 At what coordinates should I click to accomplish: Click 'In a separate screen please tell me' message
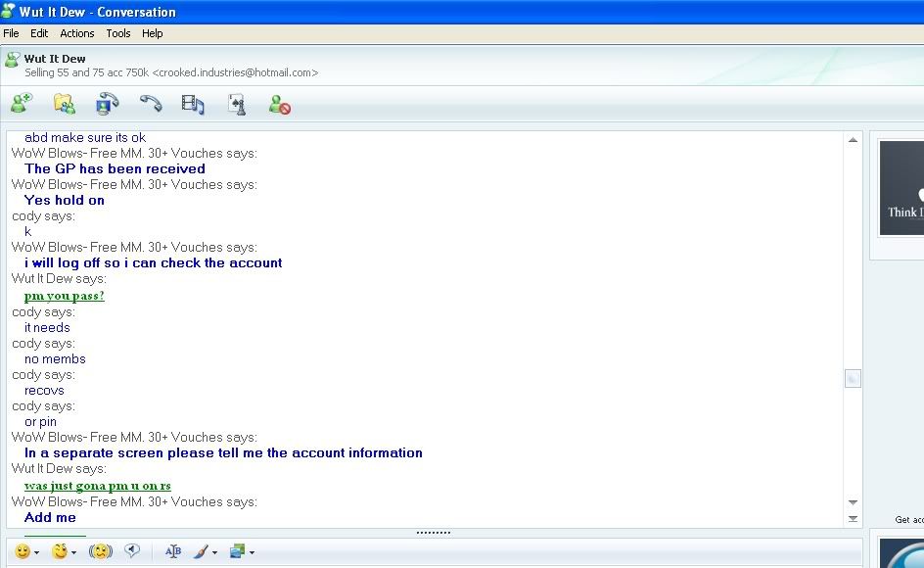pyautogui.click(x=223, y=453)
